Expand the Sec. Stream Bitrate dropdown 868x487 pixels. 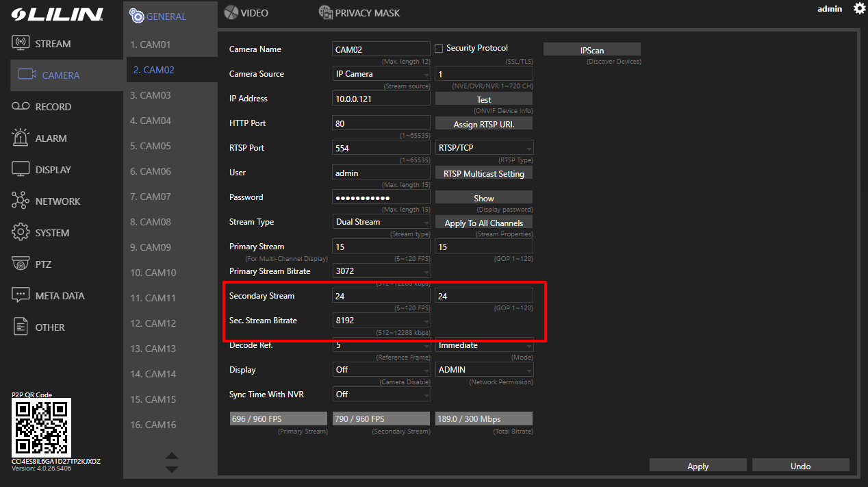[x=381, y=321]
